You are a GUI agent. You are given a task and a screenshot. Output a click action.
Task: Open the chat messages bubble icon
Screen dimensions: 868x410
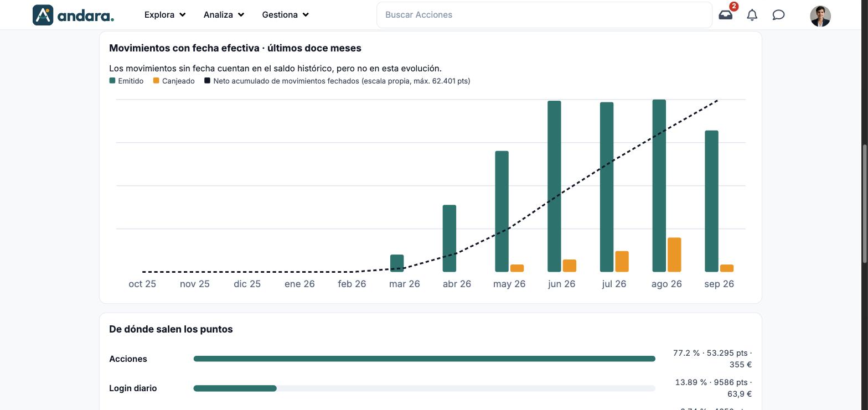coord(778,15)
